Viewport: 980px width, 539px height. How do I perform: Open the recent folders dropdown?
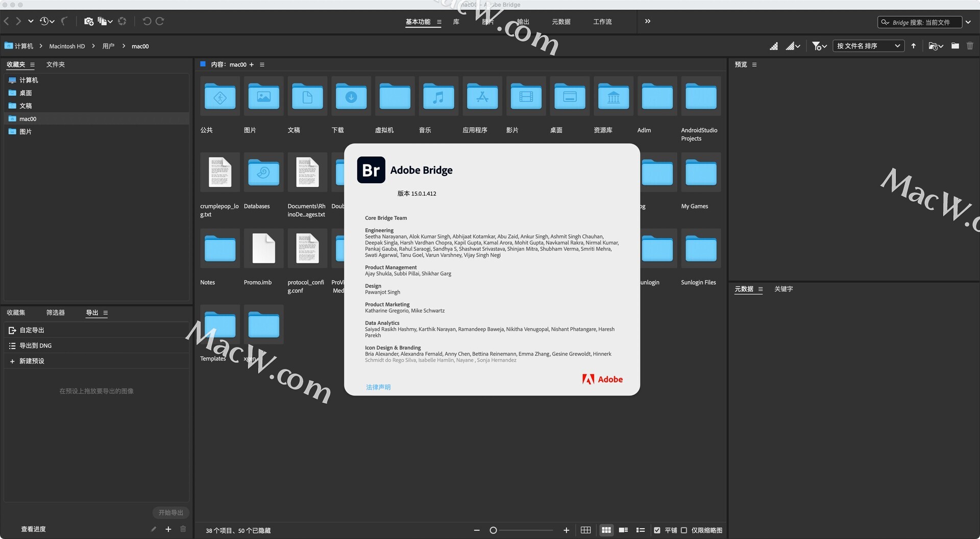[x=936, y=46]
